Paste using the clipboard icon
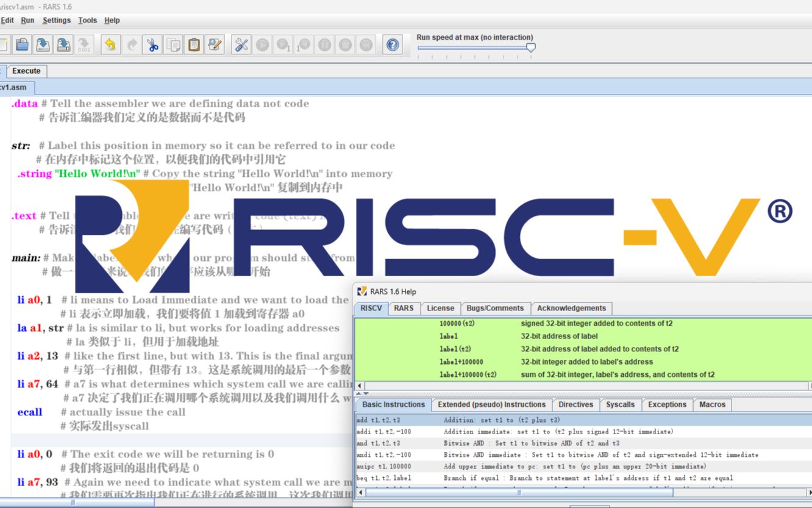 (194, 45)
